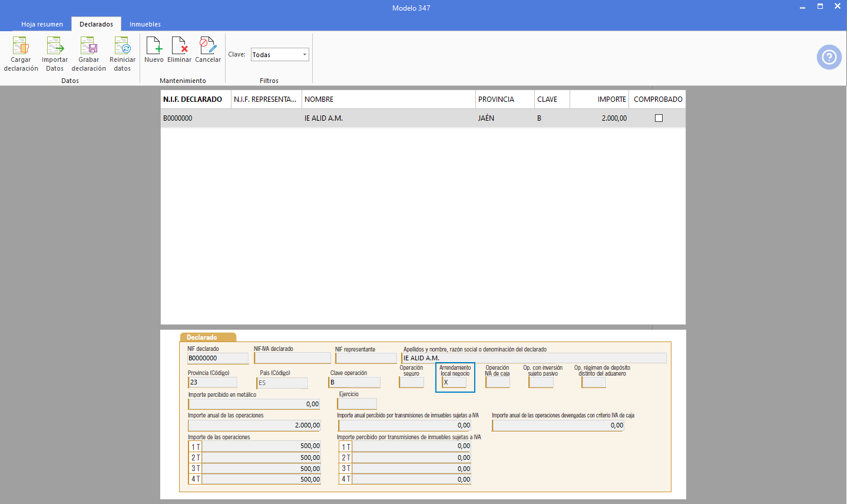This screenshot has width=847, height=504.
Task: Select the Declarados tab
Action: coord(96,24)
